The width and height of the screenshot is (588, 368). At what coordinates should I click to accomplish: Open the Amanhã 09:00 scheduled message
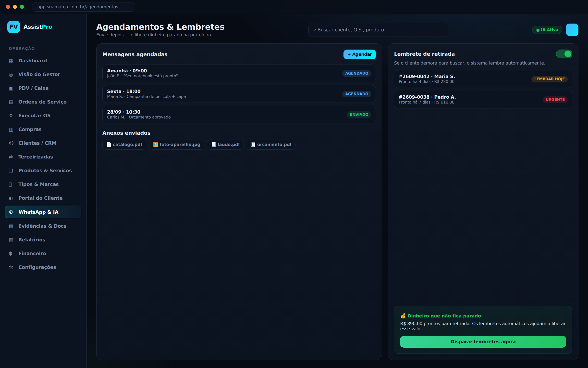tap(239, 73)
